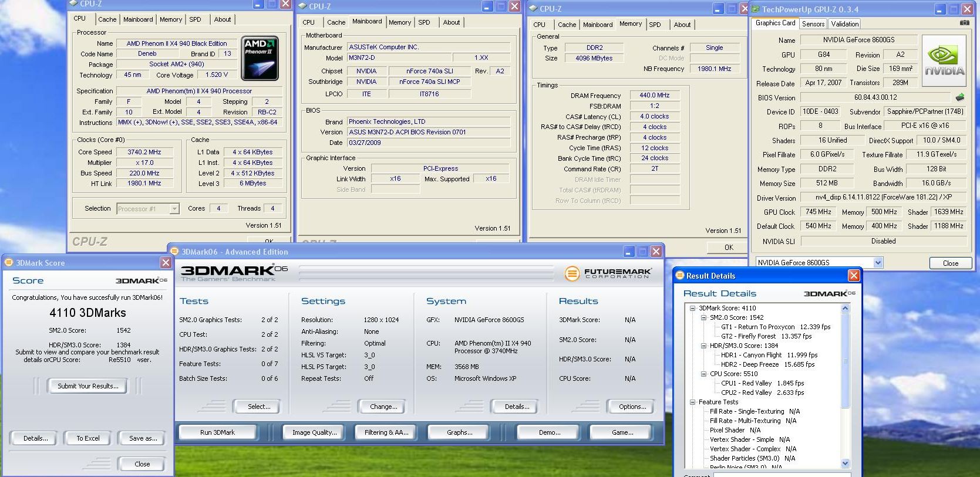
Task: Open Details... in 3DMark Score window
Action: [35, 438]
